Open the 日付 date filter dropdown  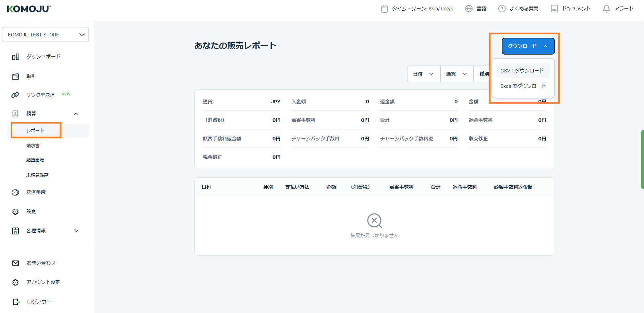[x=423, y=74]
